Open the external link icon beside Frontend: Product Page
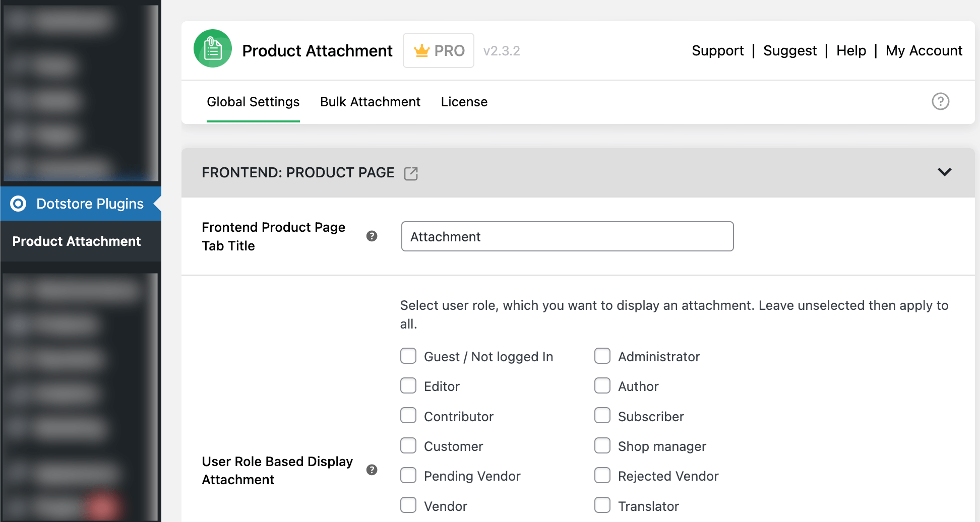Viewport: 980px width, 522px height. click(x=411, y=173)
